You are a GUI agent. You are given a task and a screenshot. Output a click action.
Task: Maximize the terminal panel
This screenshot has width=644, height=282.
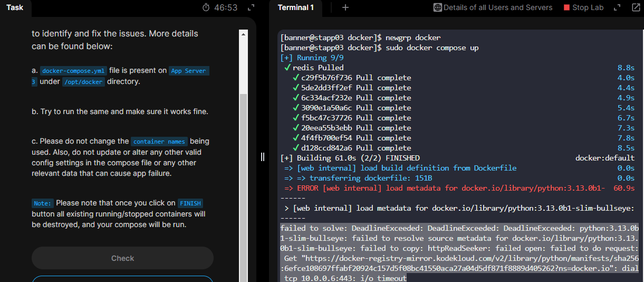[x=616, y=7]
